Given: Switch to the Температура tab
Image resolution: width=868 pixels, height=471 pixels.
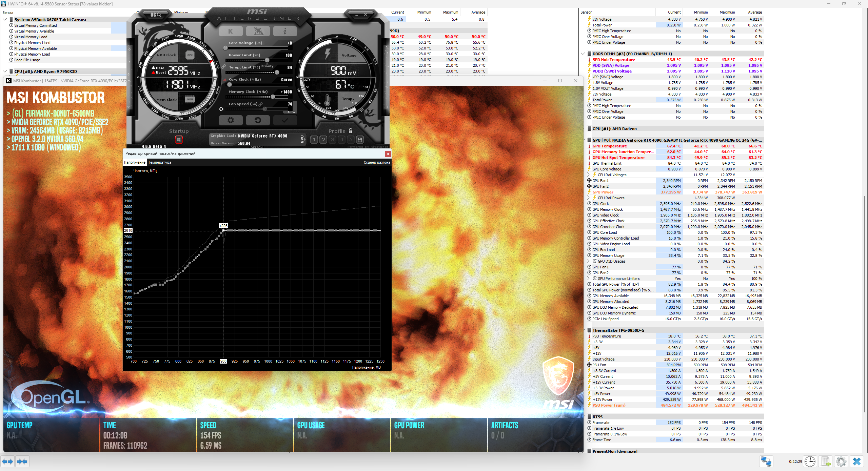Looking at the screenshot, I should [x=159, y=162].
